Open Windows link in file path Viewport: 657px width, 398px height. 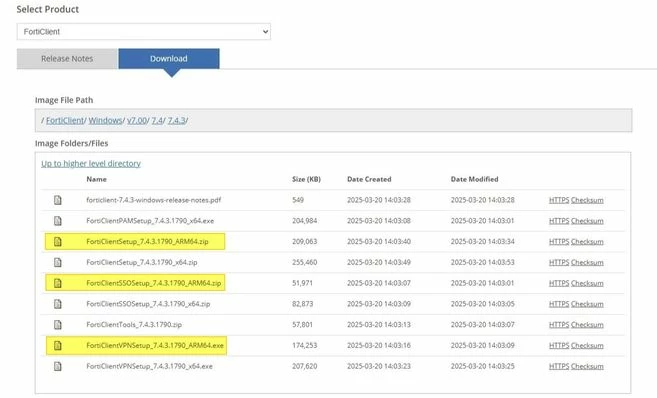pos(105,121)
